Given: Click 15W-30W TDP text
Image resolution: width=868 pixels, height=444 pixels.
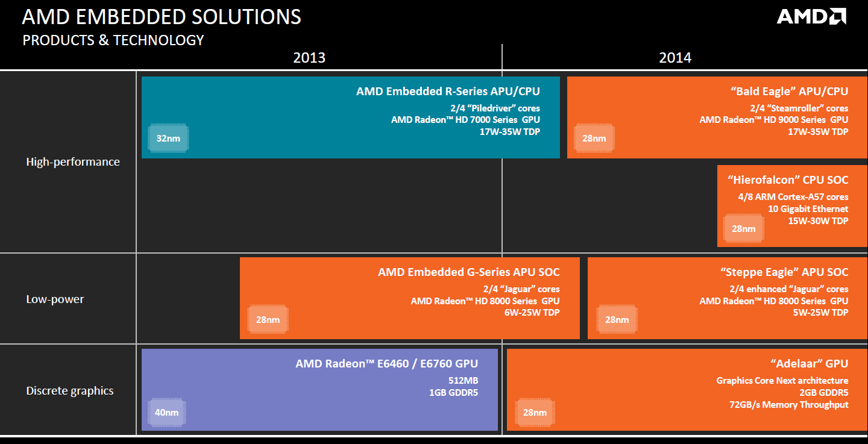Looking at the screenshot, I should click(x=818, y=220).
